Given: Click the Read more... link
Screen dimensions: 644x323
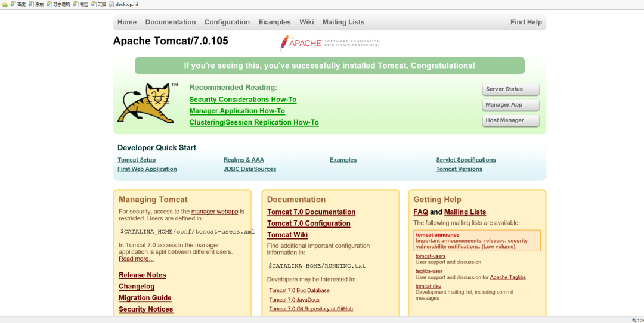Looking at the screenshot, I should (x=136, y=259).
